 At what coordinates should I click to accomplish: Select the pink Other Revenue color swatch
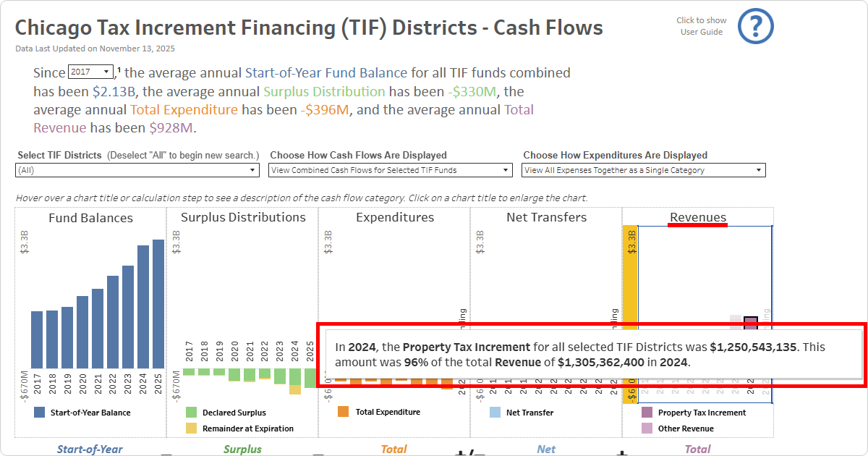(647, 428)
